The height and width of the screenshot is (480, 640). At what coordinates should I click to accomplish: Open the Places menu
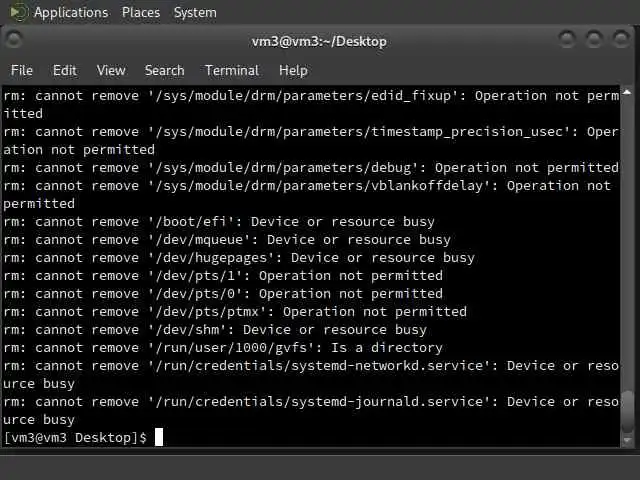(x=141, y=12)
